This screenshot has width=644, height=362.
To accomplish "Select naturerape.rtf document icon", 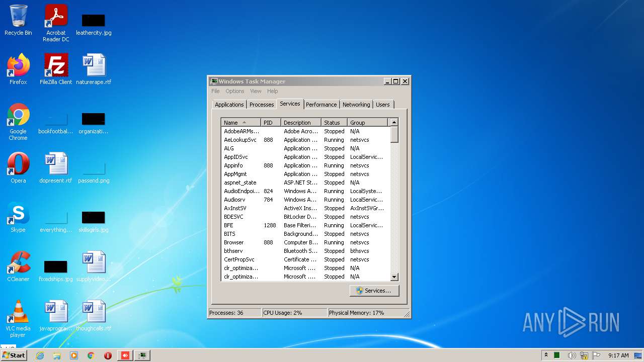I will point(94,69).
